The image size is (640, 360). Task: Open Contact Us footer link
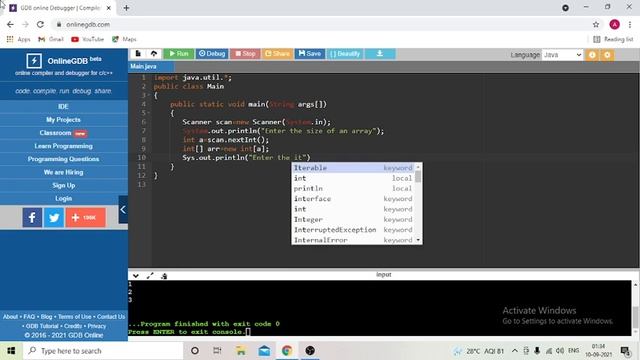[111, 317]
